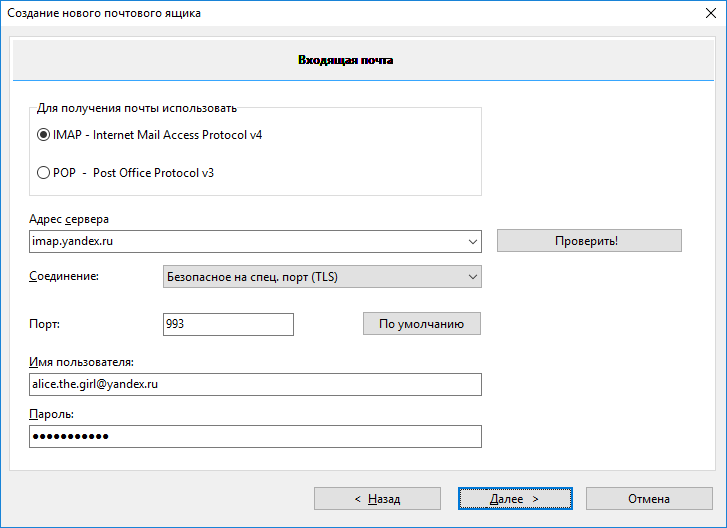
Task: Click the port field showing 993
Action: click(x=227, y=324)
